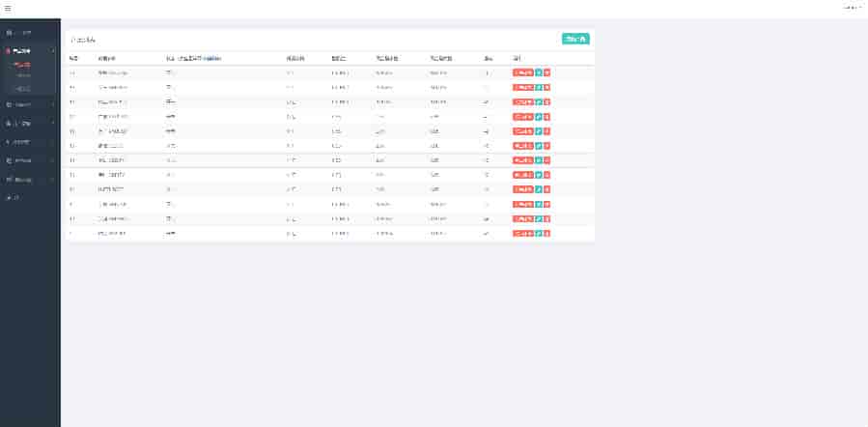The height and width of the screenshot is (427, 868).
Task: Select the last submenu item under the expanded section
Action: click(x=22, y=88)
